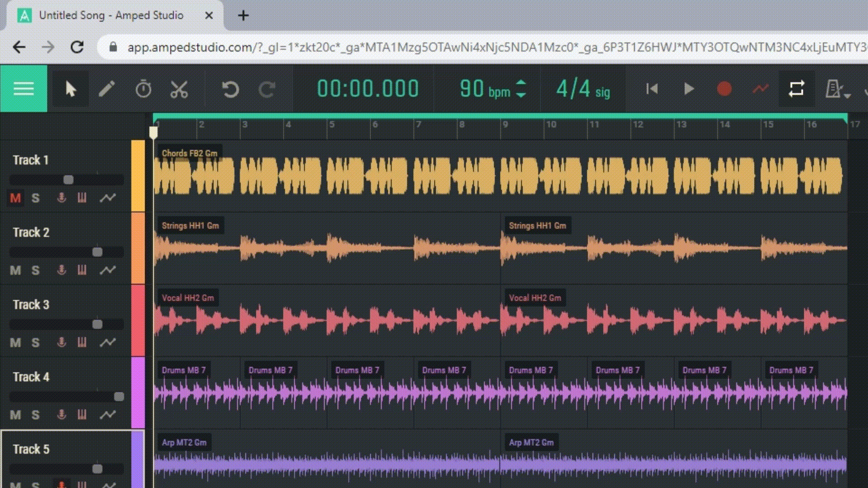Disable the loop repeat toggle
868x488 pixels.
click(796, 89)
